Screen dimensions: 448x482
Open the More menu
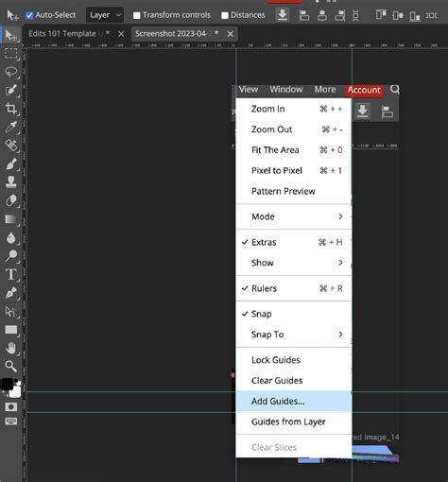point(325,90)
